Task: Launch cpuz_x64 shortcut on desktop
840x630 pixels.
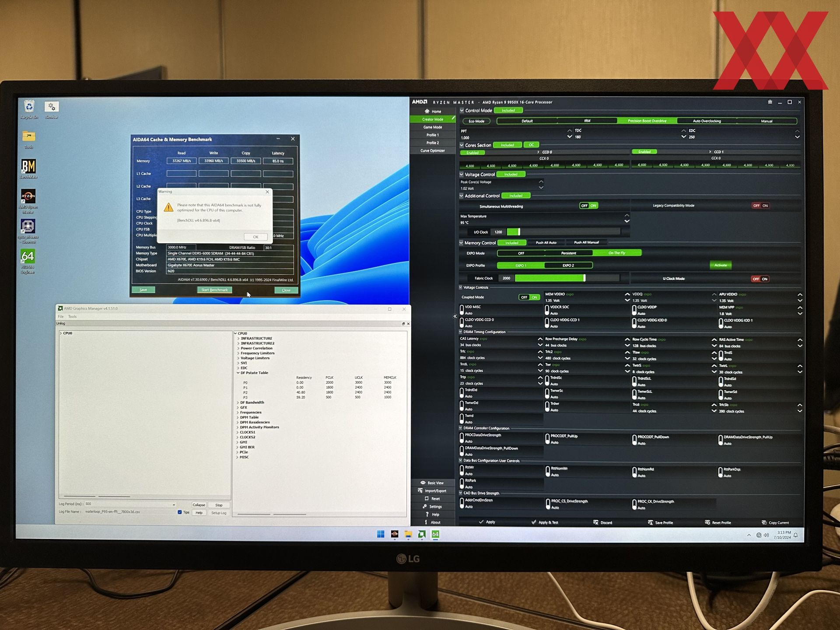Action: [x=28, y=231]
